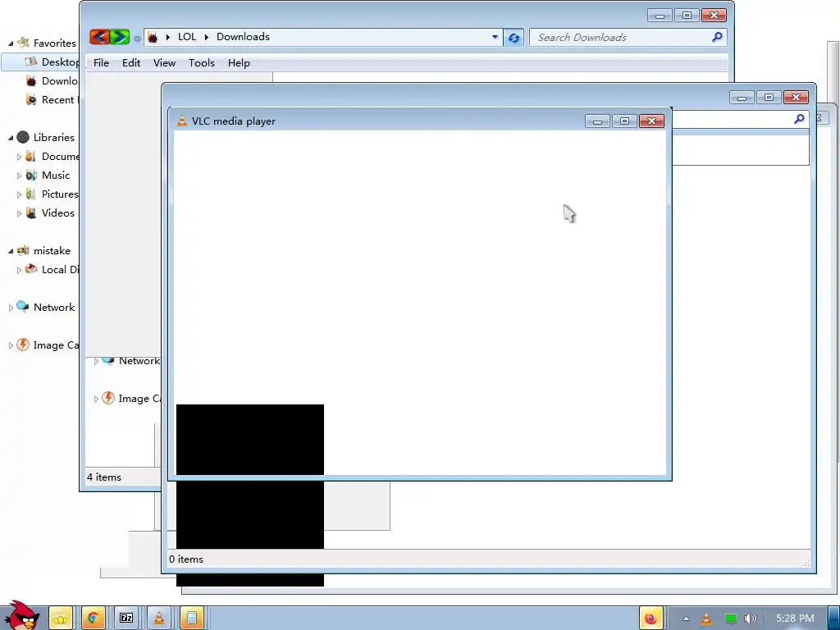Expand the Documents library node
The image size is (840, 630).
coord(20,157)
